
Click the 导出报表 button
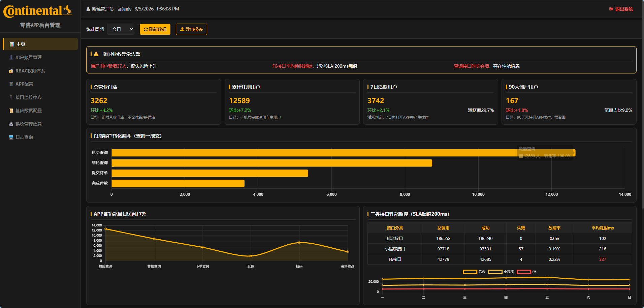pyautogui.click(x=191, y=29)
